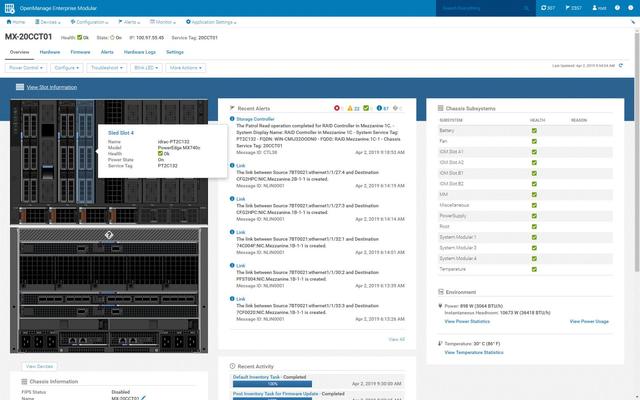The height and width of the screenshot is (400, 640).
Task: Click the View Devices button
Action: click(x=39, y=367)
